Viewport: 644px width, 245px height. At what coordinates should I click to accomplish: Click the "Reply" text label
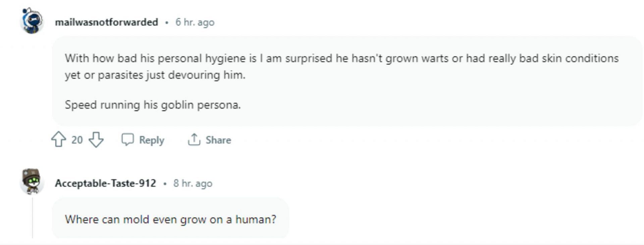tap(152, 140)
